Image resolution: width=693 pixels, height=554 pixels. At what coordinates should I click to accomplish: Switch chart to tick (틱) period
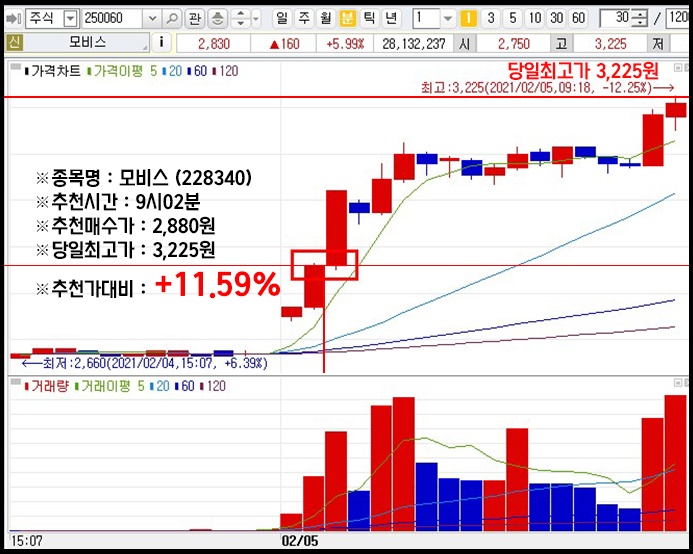[x=369, y=18]
